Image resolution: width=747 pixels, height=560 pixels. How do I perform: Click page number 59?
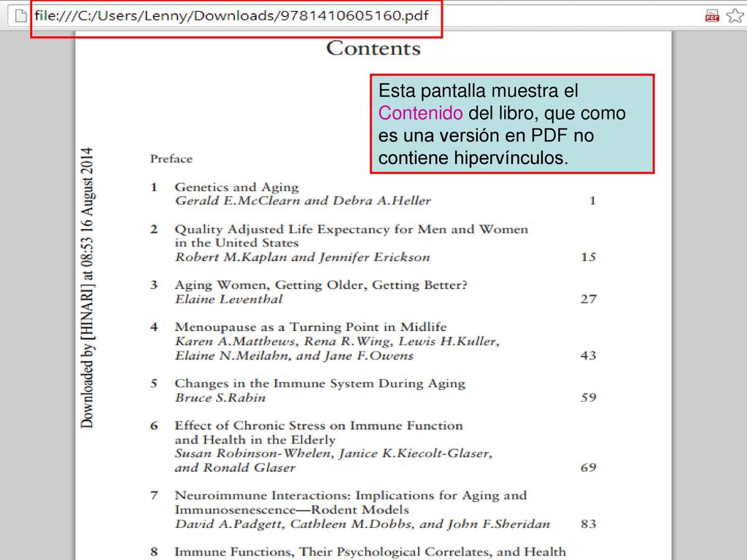point(589,397)
